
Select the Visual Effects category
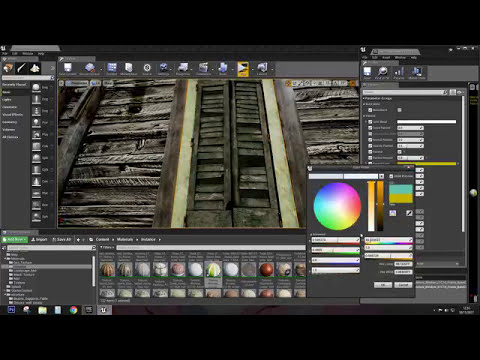click(13, 114)
